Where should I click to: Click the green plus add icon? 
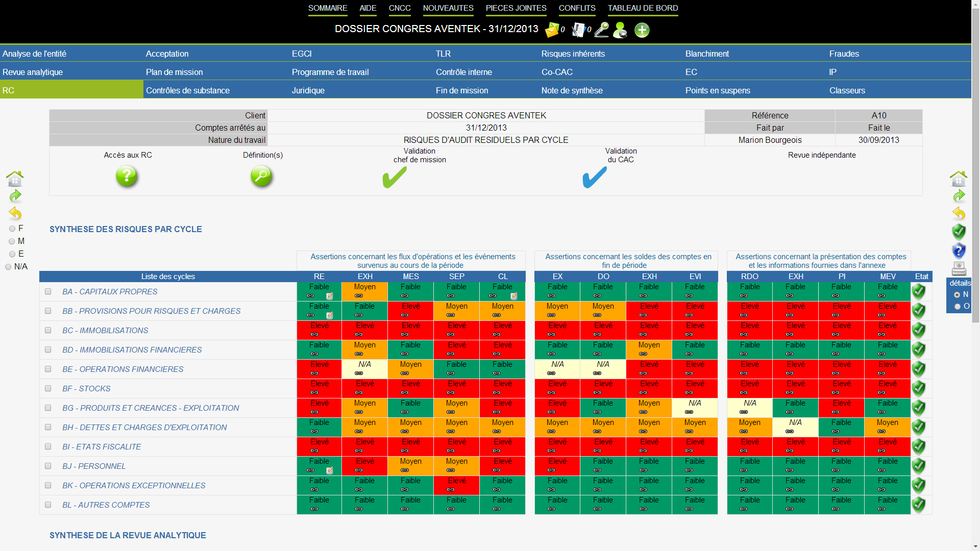pyautogui.click(x=642, y=30)
